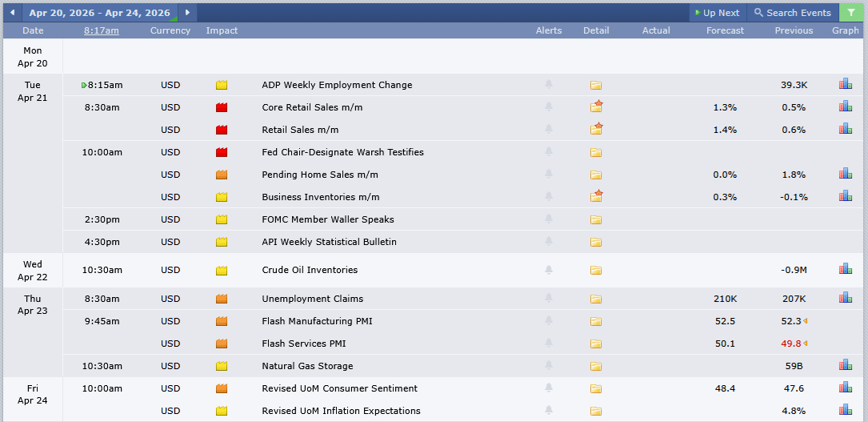Open detail folder for Retail Sales m/m

[x=596, y=129]
